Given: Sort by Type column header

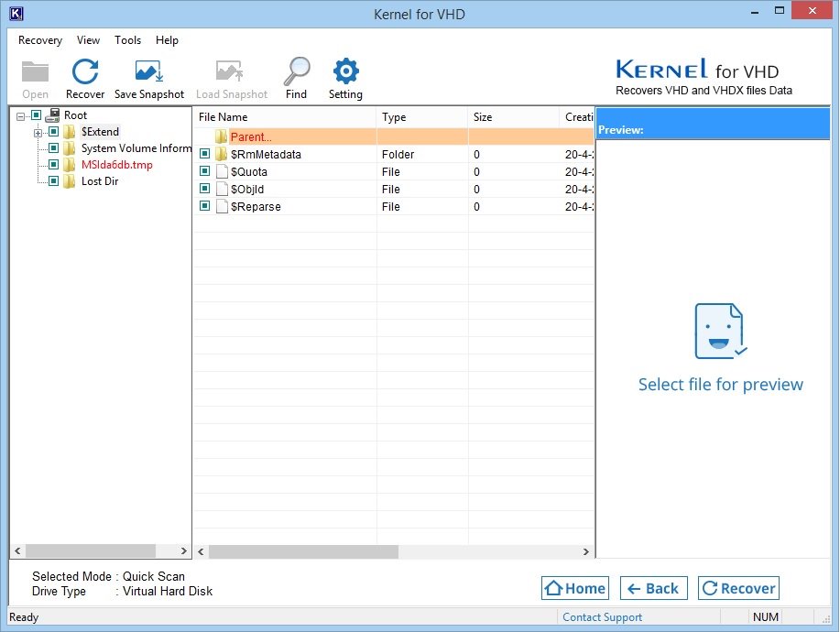Looking at the screenshot, I should click(422, 116).
